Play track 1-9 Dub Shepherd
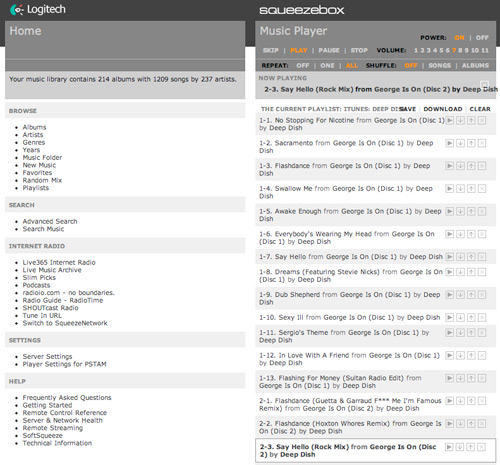Image resolution: width=500 pixels, height=465 pixels. 450,295
